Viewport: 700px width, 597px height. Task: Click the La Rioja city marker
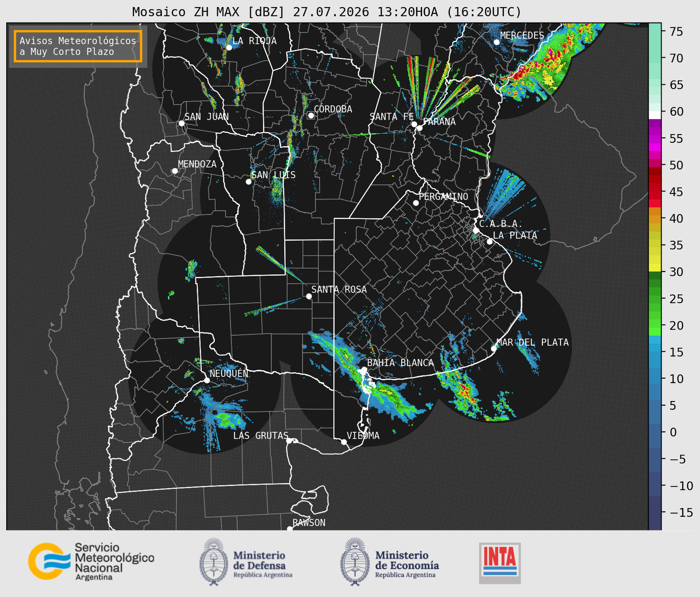click(229, 48)
